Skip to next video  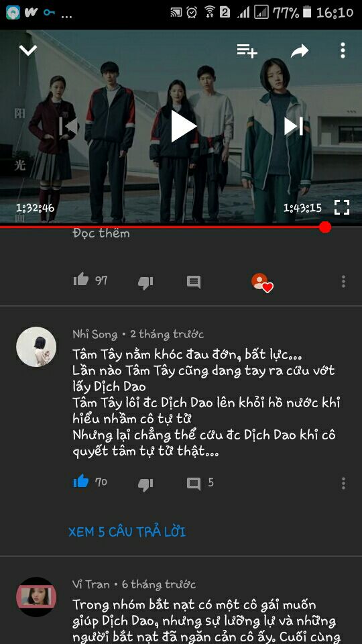click(294, 126)
